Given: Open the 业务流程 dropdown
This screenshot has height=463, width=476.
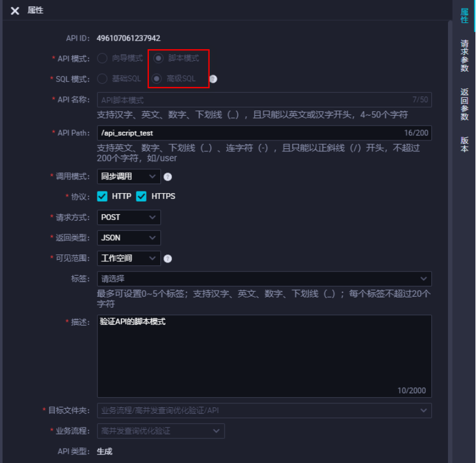Looking at the screenshot, I should point(160,430).
